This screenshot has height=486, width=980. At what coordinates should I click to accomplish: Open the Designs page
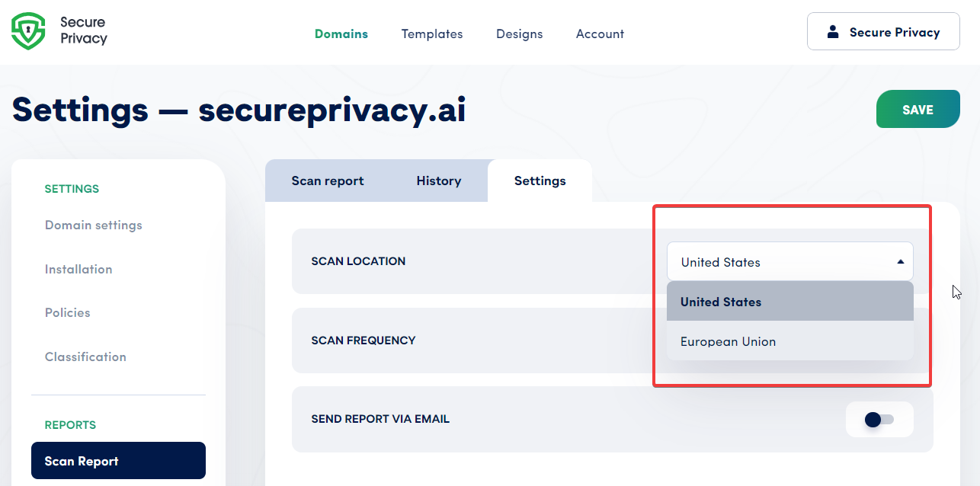[x=519, y=34]
